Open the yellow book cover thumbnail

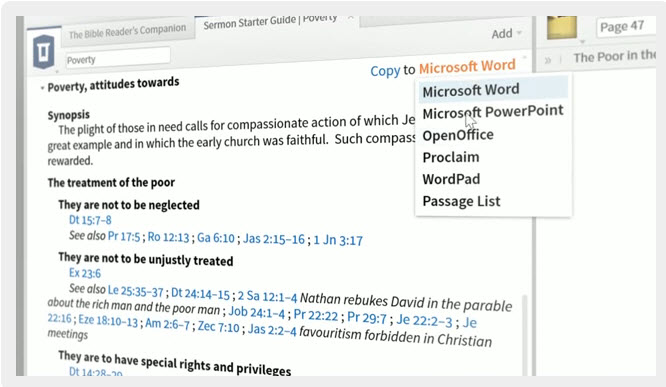[x=562, y=28]
